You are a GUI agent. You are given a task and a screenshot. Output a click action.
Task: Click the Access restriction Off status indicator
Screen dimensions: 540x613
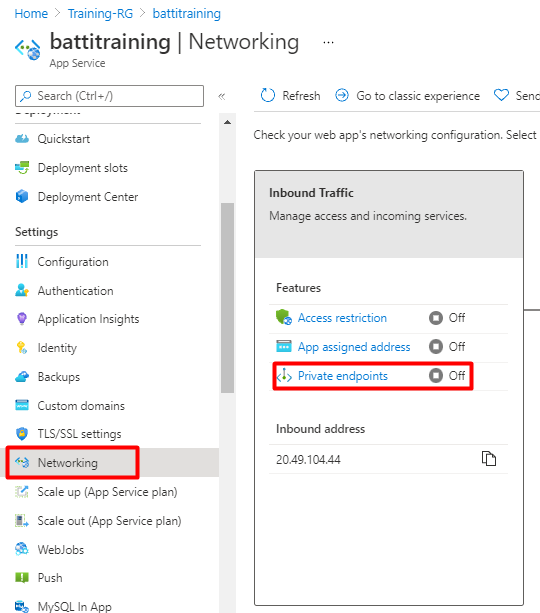click(447, 318)
